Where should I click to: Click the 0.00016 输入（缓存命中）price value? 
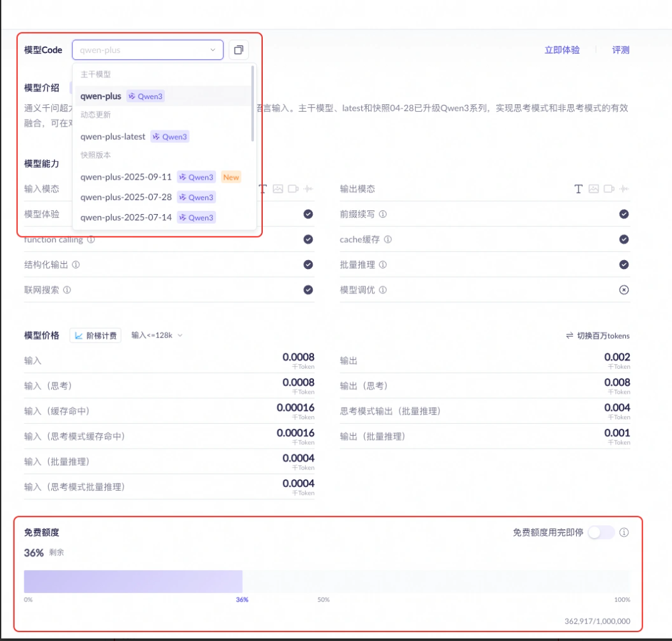(295, 408)
